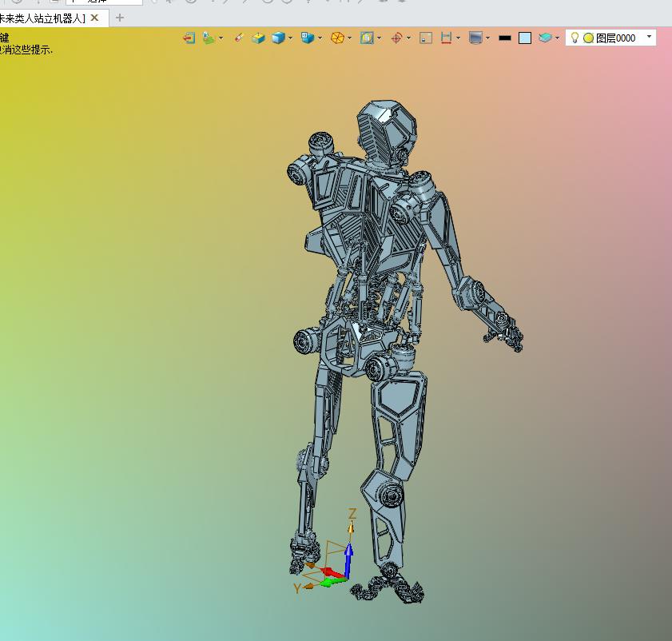
Task: Click the exit icon with the red arrow
Action: click(x=189, y=38)
